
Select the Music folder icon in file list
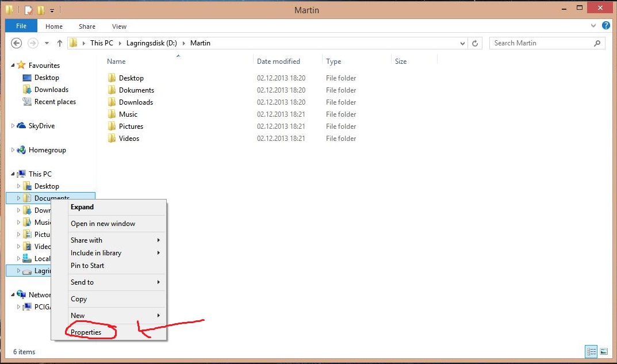point(112,114)
